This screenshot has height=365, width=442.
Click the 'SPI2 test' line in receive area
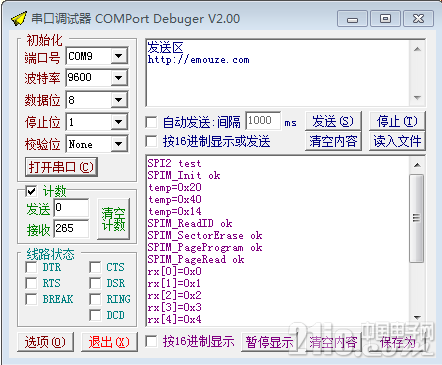pos(174,163)
